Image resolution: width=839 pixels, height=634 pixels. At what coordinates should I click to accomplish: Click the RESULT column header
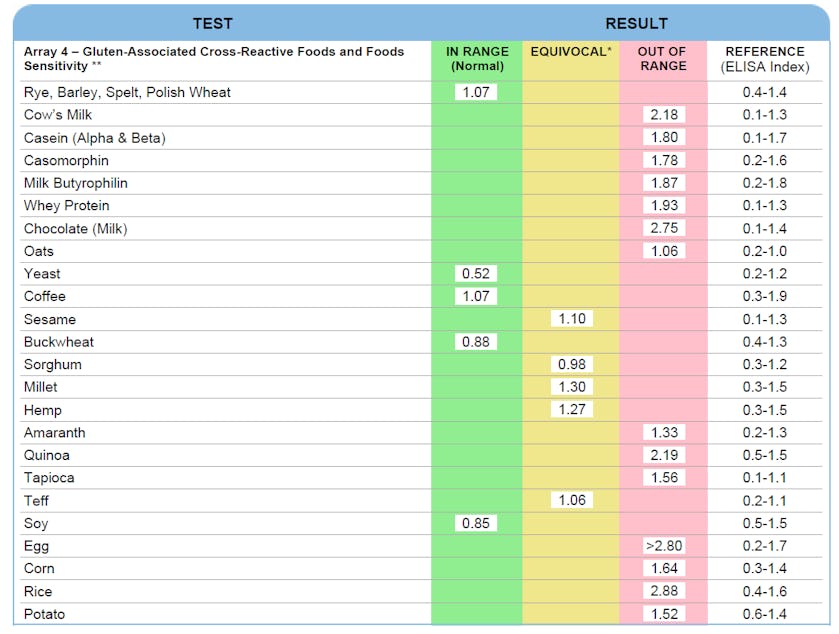(x=636, y=24)
